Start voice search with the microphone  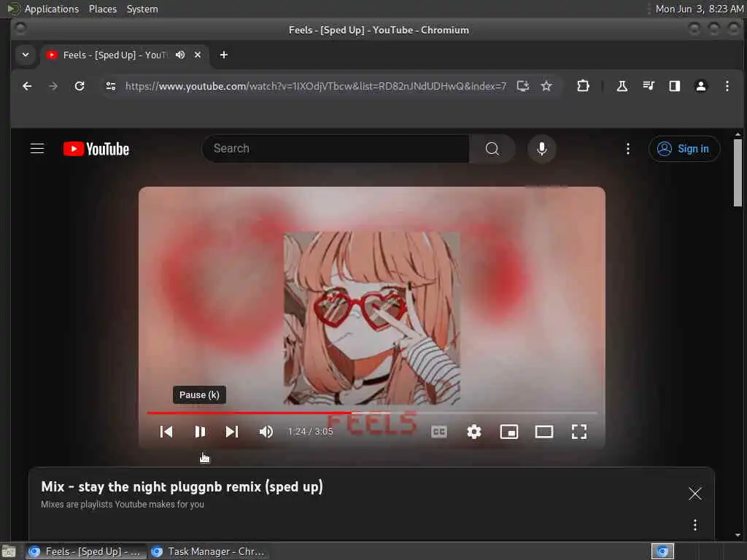[542, 149]
